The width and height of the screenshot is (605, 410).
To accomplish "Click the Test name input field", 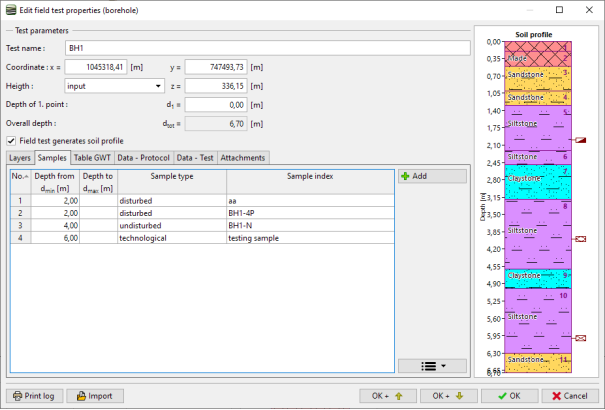I will [266, 48].
